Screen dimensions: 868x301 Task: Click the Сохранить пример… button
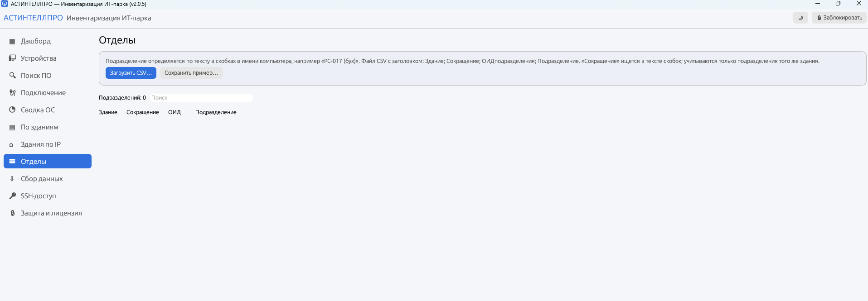coord(191,73)
